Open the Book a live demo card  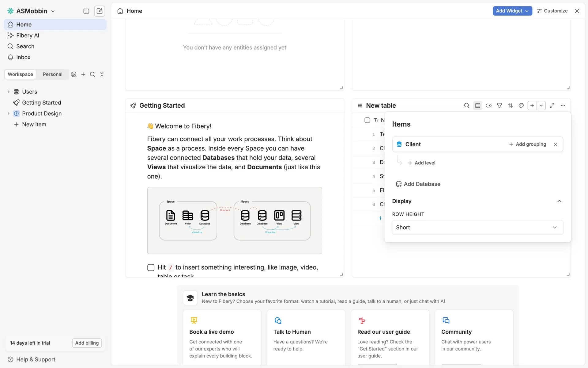pos(222,337)
